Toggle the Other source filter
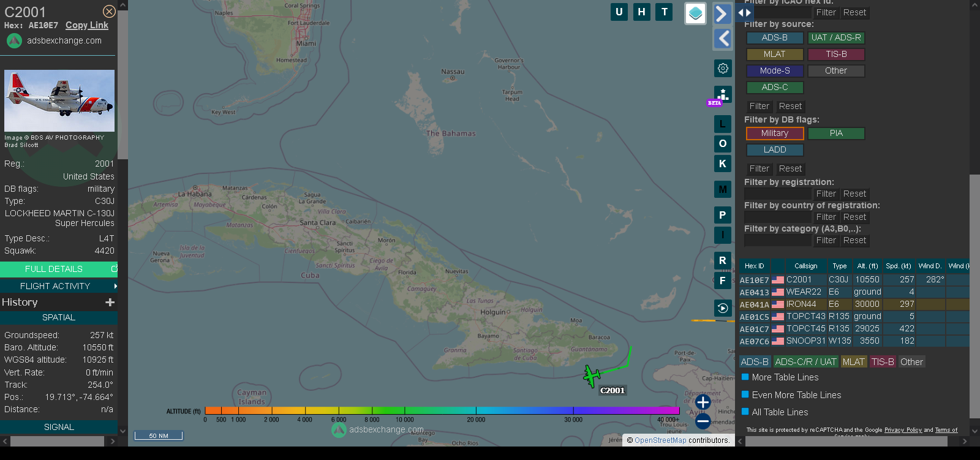The height and width of the screenshot is (460, 980). point(836,71)
